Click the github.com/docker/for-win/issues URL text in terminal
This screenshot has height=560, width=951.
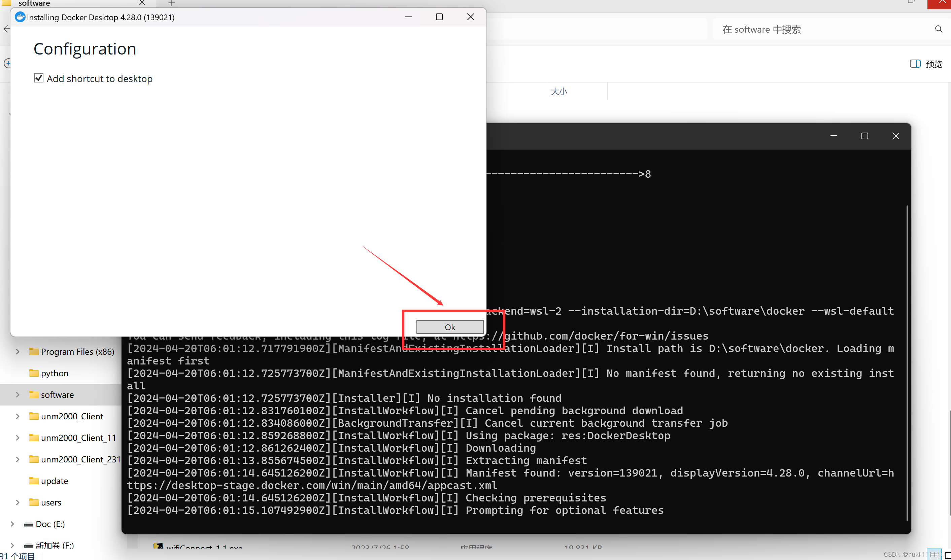point(606,336)
